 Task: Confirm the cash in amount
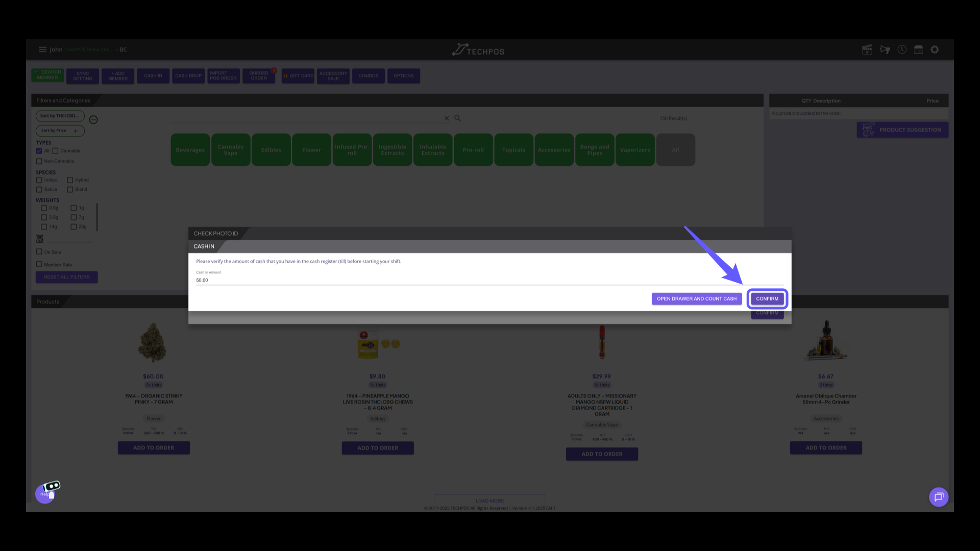point(767,299)
